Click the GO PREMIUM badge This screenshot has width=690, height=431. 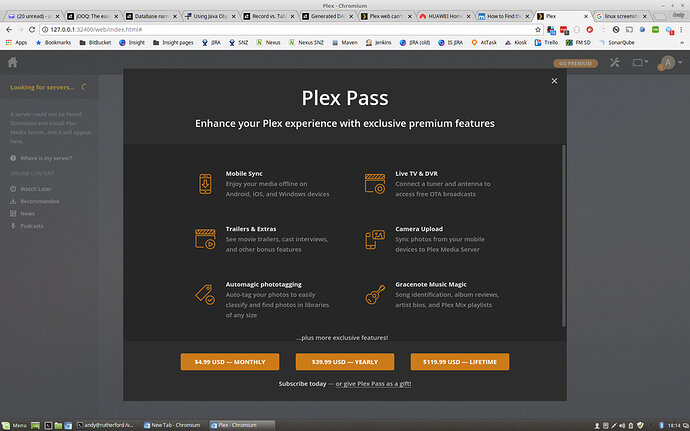point(575,63)
